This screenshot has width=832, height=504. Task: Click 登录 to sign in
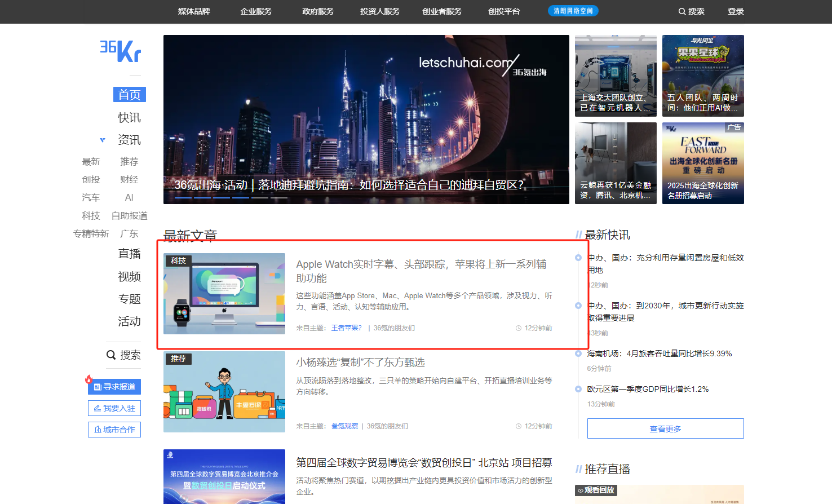(736, 11)
